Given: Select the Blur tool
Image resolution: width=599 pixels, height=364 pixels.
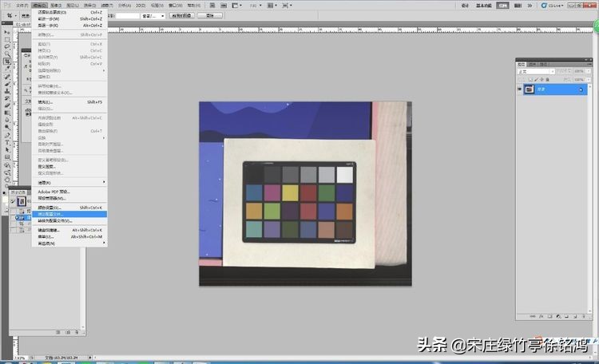Looking at the screenshot, I should pos(7,121).
